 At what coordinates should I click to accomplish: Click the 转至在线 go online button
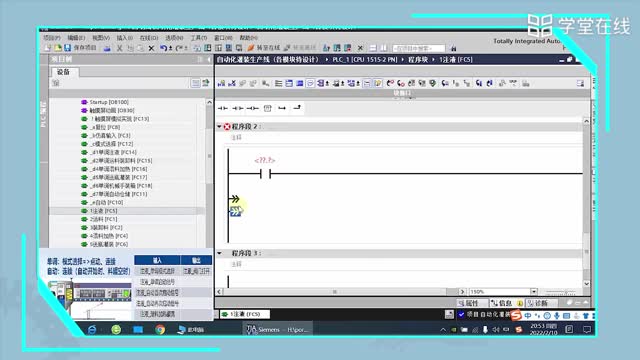[x=263, y=48]
